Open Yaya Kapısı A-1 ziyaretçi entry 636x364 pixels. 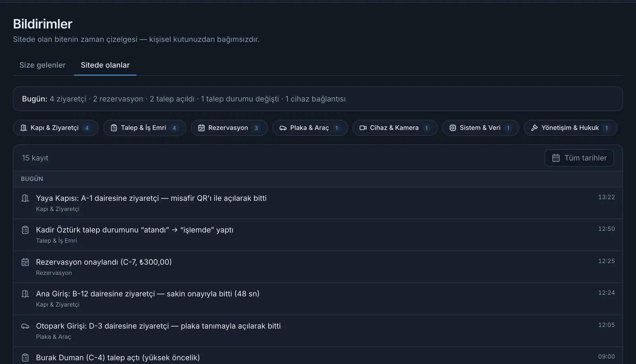pyautogui.click(x=318, y=203)
